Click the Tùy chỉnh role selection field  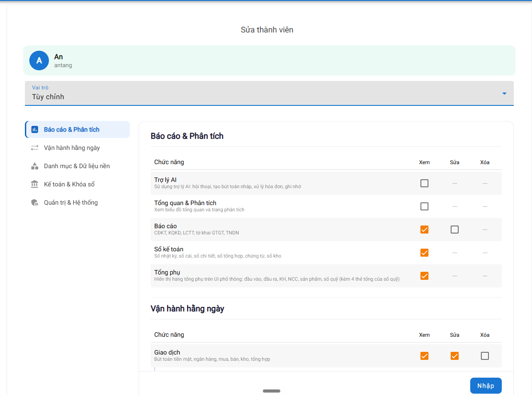pyautogui.click(x=269, y=93)
